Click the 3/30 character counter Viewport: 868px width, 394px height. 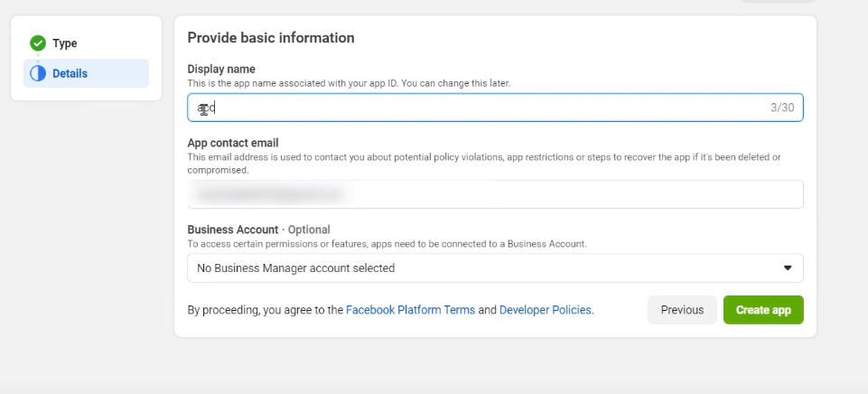pyautogui.click(x=782, y=108)
